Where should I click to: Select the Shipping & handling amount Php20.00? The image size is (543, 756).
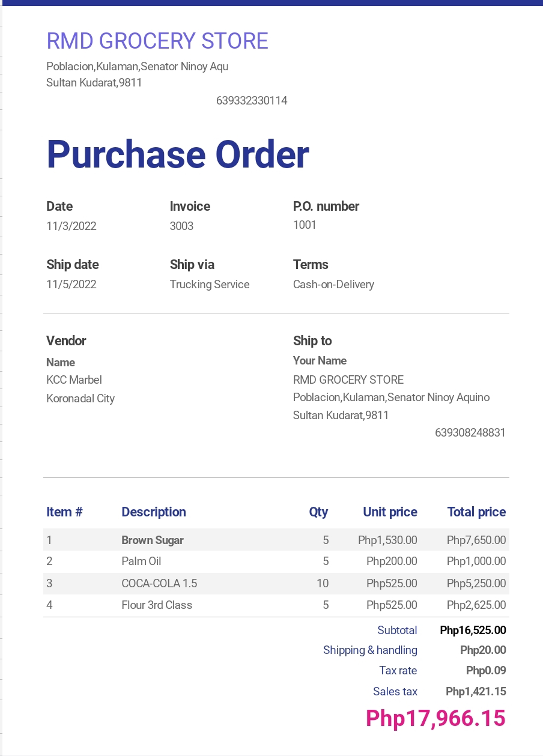point(483,650)
